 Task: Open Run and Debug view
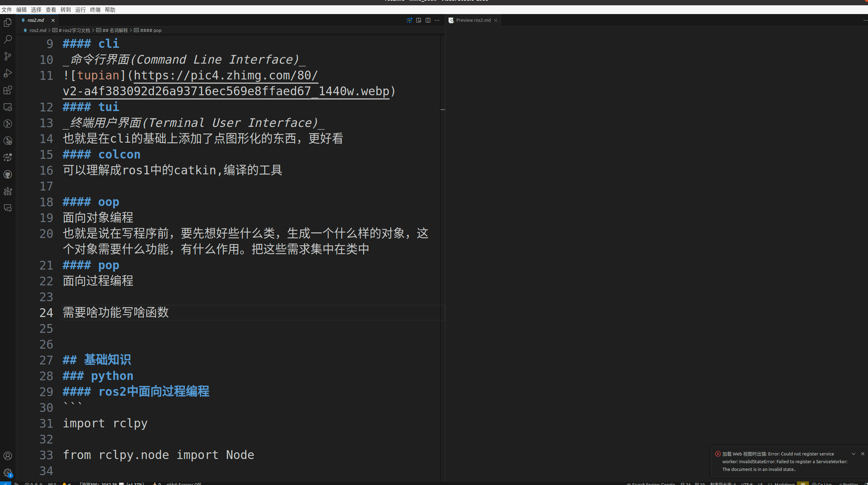(x=8, y=73)
